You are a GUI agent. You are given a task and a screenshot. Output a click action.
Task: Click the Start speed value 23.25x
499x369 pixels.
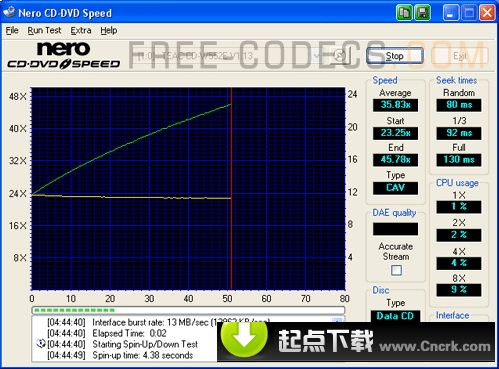395,133
